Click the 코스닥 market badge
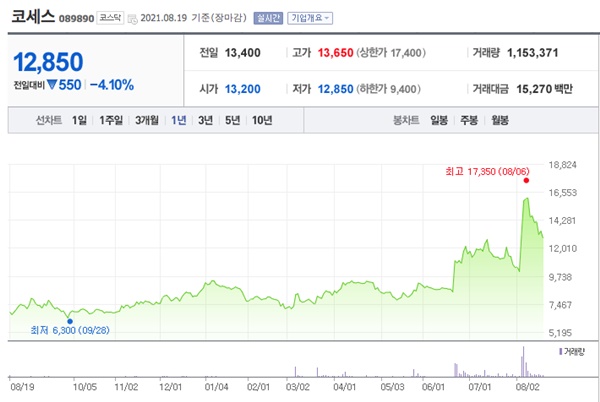This screenshot has width=600, height=402. click(x=110, y=18)
